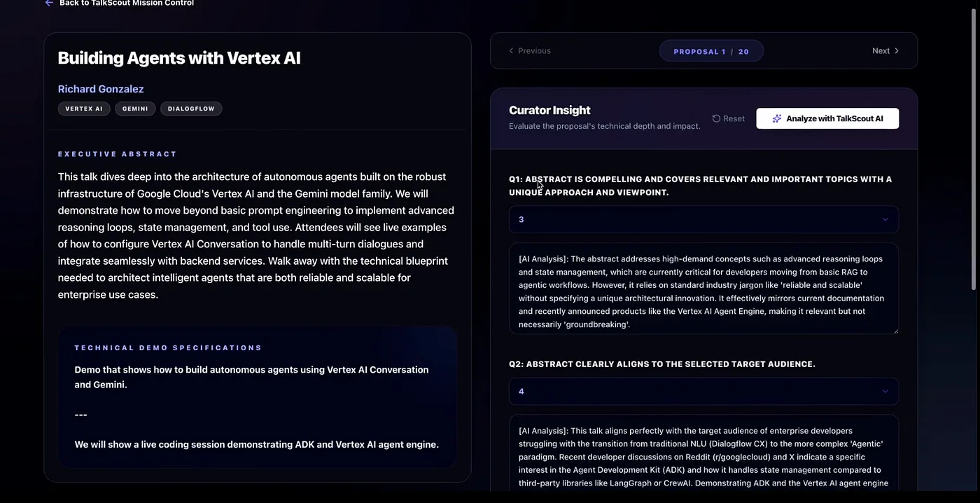
Task: Click the chevron icon next to Previous
Action: 511,50
